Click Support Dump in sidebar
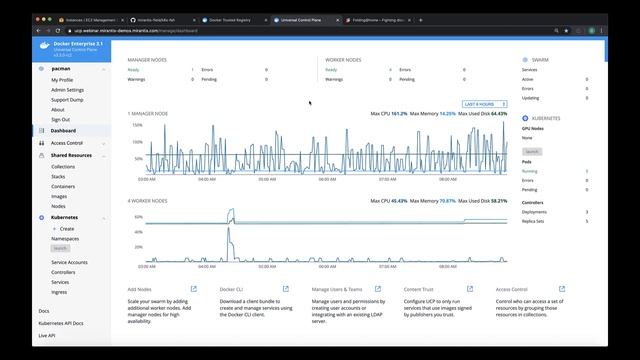 coord(67,100)
